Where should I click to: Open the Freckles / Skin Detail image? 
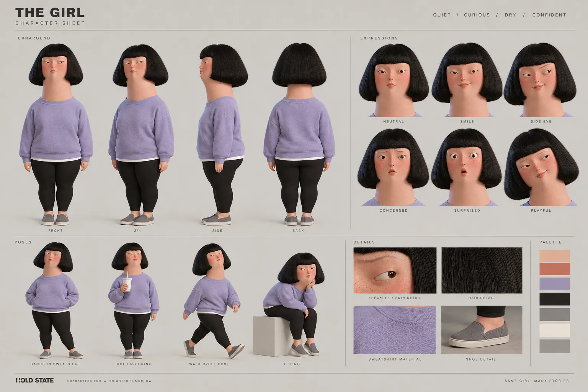coord(395,270)
